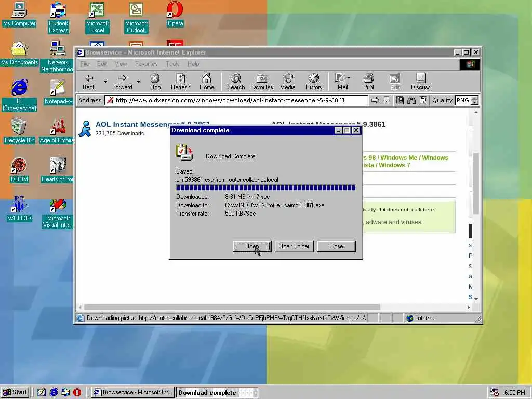Increase Quality using the up stepper
The width and height of the screenshot is (532, 399).
[475, 98]
